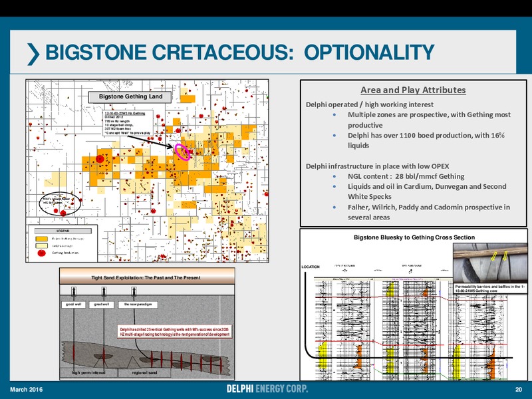Click the red circle symbol in the map legend
Image resolution: width=532 pixels, height=399 pixels.
(41, 253)
